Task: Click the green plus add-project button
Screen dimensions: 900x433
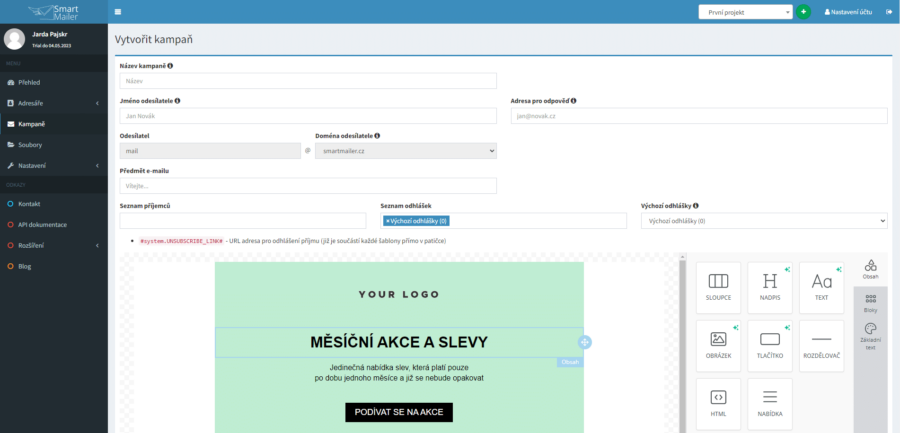Action: 803,11
